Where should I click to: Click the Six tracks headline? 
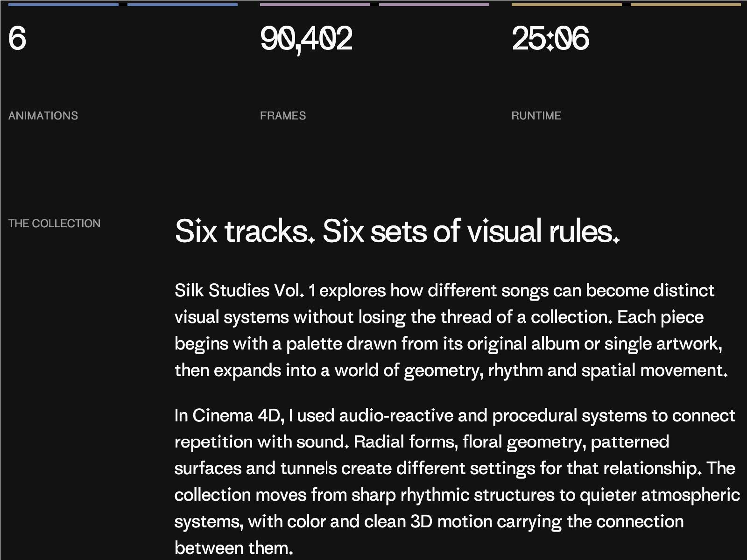tap(397, 231)
